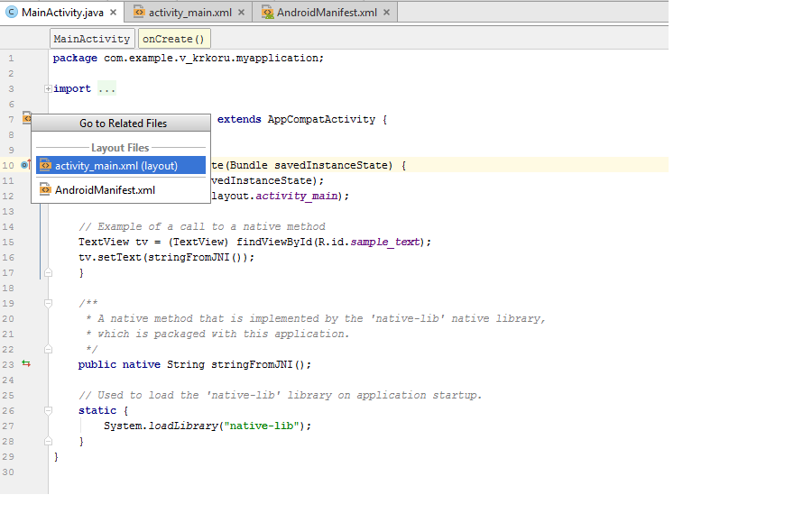Click the MainActivity breadcrumb
The image size is (812, 513).
(x=92, y=39)
